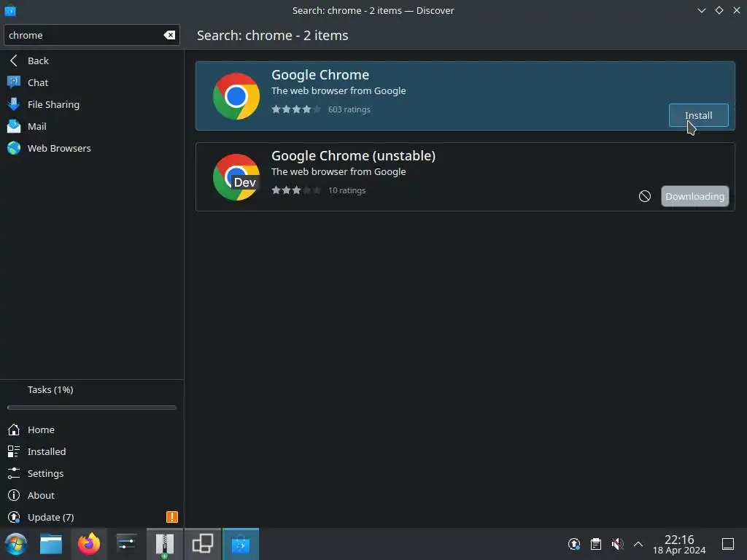Viewport: 747px width, 560px height.
Task: Click the 10 ratings text
Action: 347,190
